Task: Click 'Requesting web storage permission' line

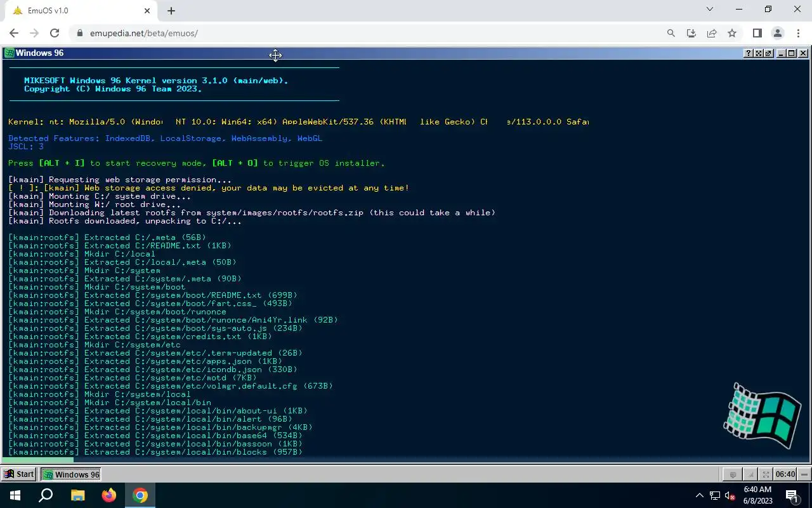Action: click(x=120, y=180)
